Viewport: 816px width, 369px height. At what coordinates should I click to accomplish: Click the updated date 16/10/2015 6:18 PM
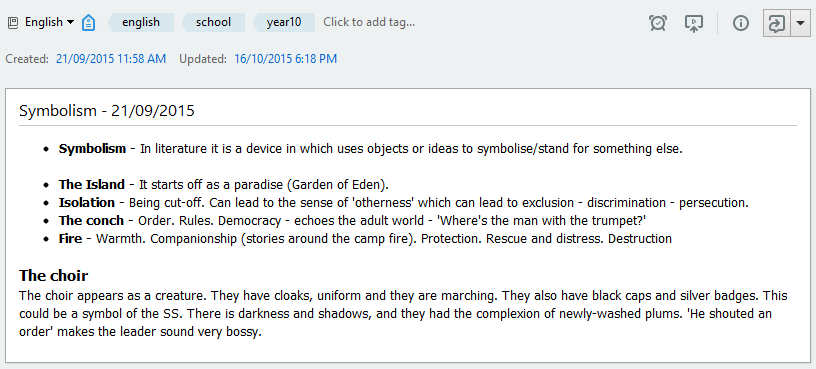(x=286, y=59)
